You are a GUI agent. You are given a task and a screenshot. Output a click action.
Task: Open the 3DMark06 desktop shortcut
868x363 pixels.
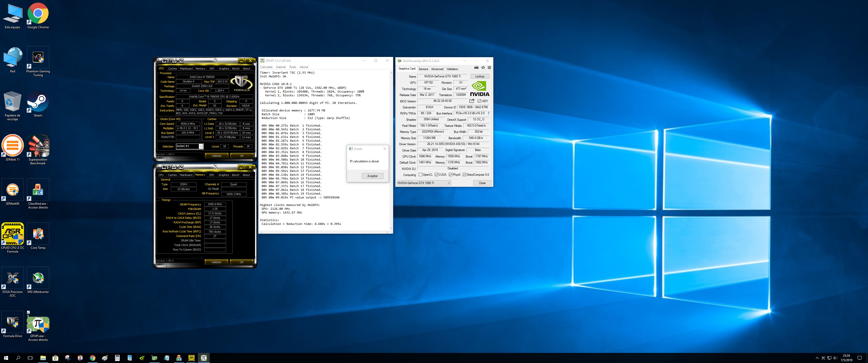coord(12,192)
